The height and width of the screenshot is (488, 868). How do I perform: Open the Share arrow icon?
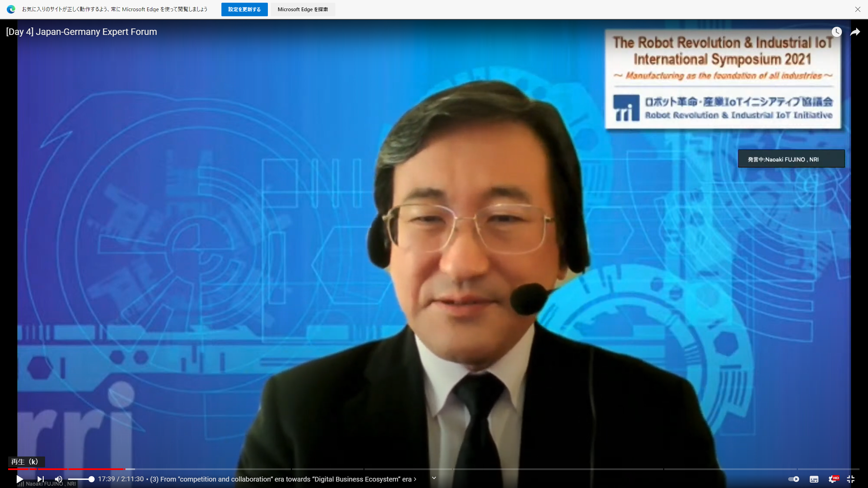pyautogui.click(x=855, y=32)
